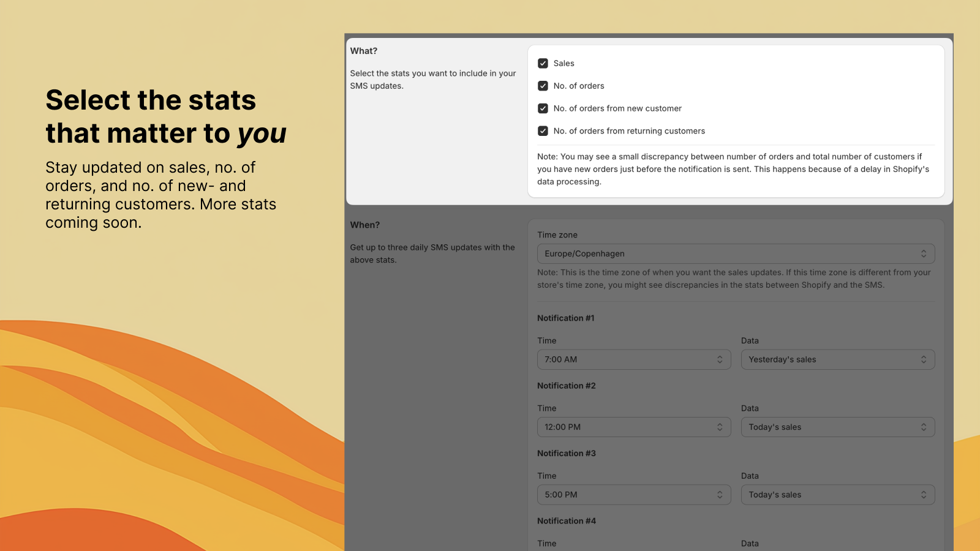
Task: Click the Notification #4 heading
Action: click(566, 521)
